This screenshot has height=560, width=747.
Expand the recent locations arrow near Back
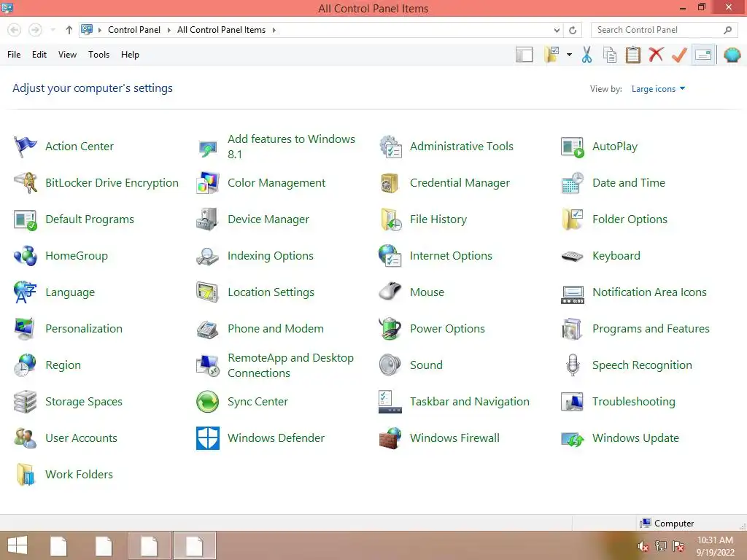53,30
